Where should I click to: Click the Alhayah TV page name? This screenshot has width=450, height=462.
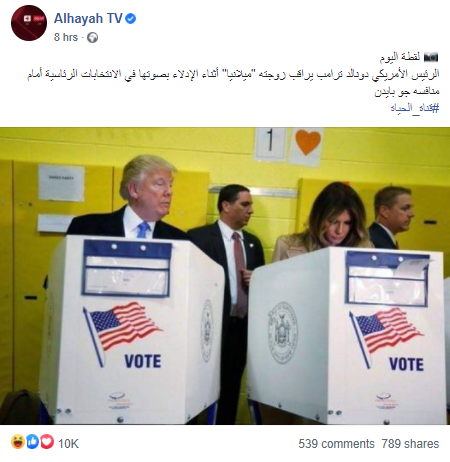(88, 18)
